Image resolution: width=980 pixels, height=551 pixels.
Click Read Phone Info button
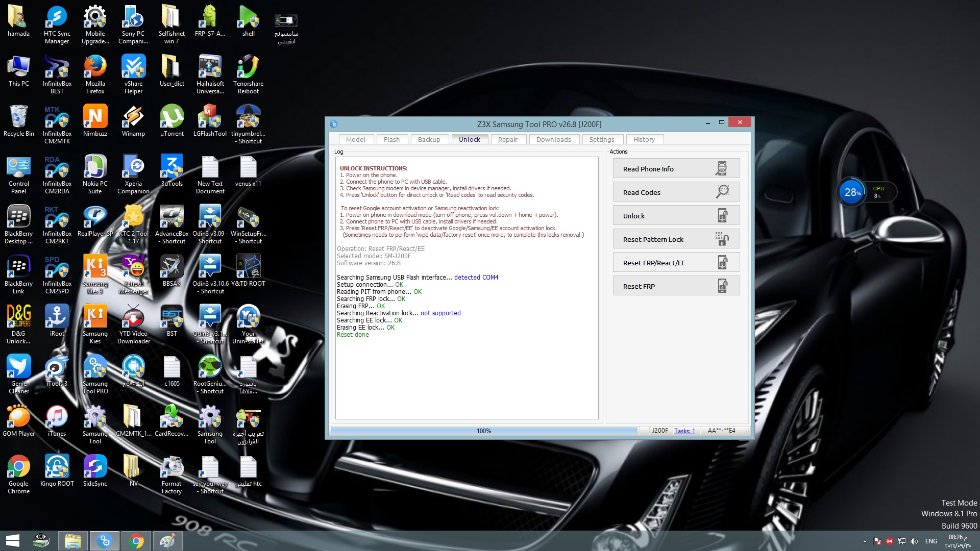676,169
